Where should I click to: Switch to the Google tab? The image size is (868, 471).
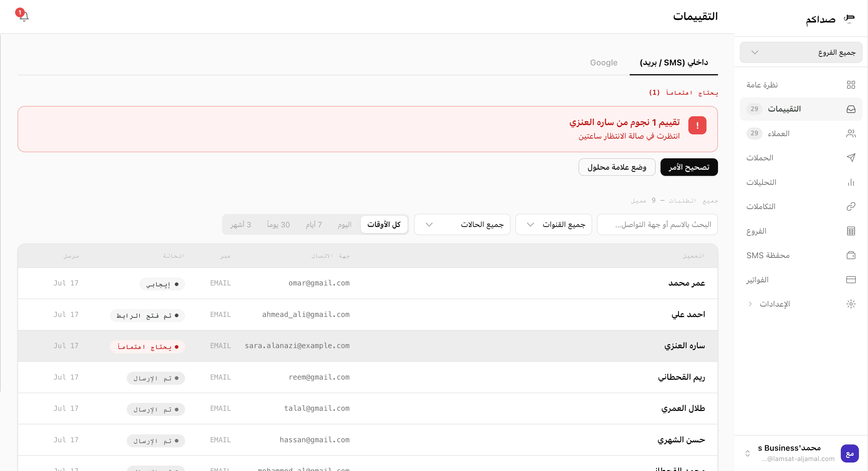point(603,62)
